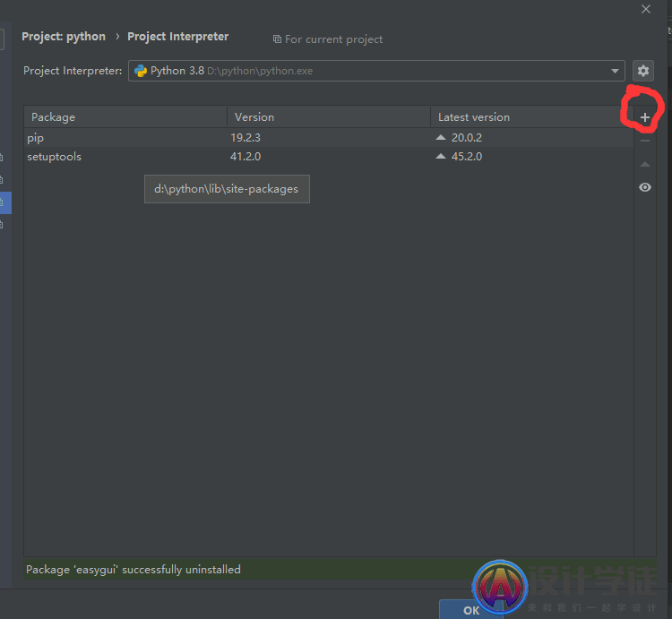
Task: Sort by the Package column header
Action: [125, 117]
